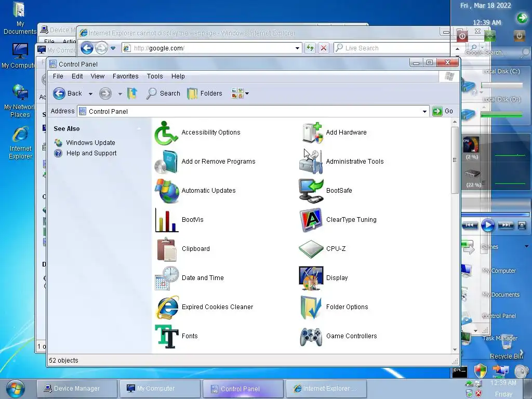Click the Control Panel address field

click(253, 111)
